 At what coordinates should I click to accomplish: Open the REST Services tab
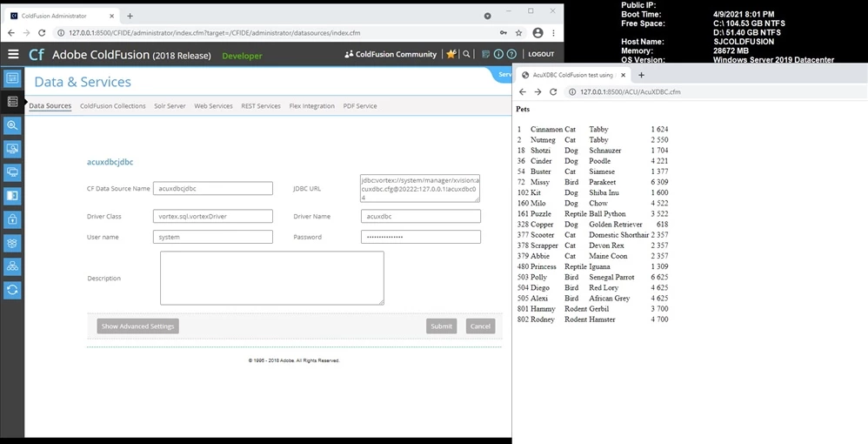[x=261, y=106]
